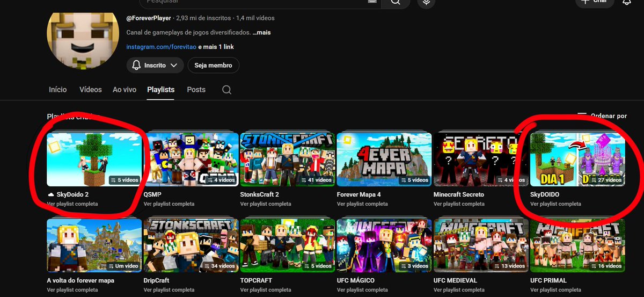Open the DripCraft playlist thumbnail

tap(191, 245)
